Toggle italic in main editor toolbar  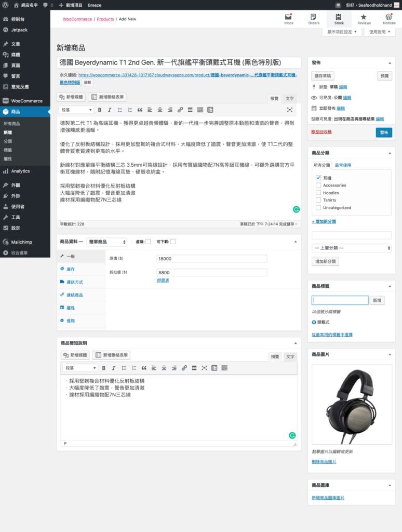[x=109, y=110]
